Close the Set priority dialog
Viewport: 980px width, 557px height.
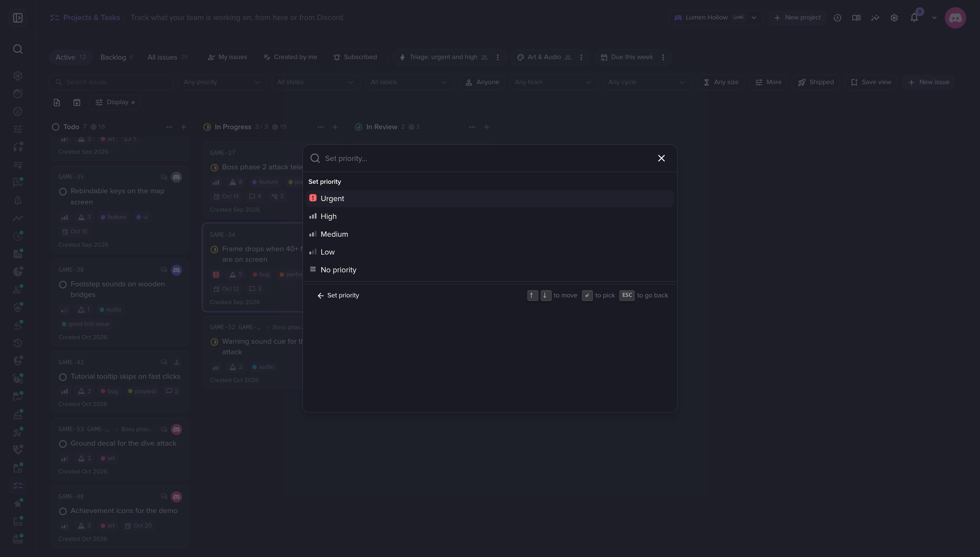coord(661,158)
